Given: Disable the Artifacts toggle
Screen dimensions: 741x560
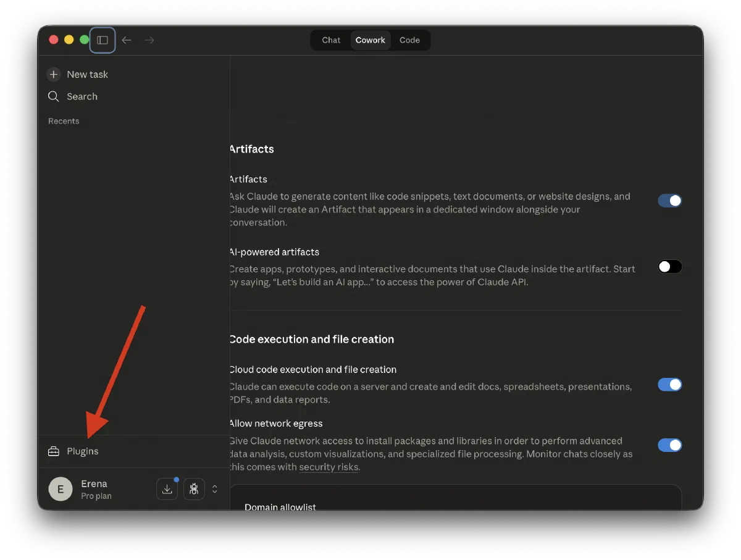Looking at the screenshot, I should 669,201.
